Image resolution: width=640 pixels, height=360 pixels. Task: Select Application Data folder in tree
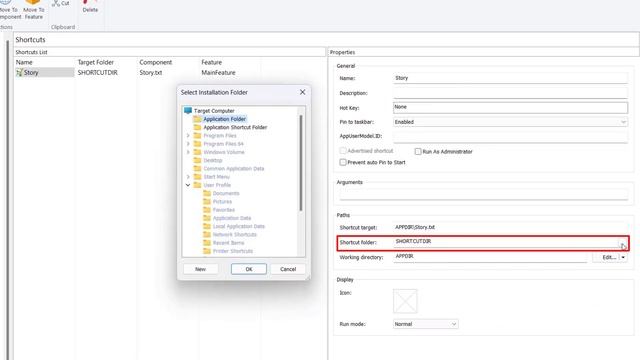tap(231, 218)
